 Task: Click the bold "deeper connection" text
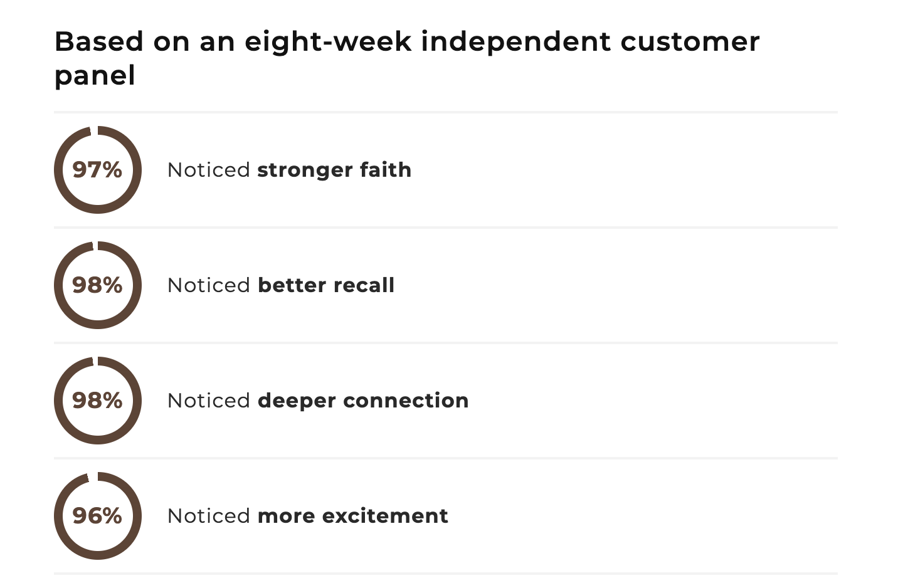363,401
